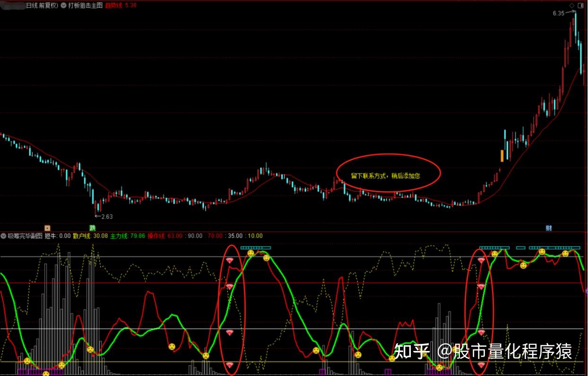588x376 pixels.
Task: Click the 短牛: 0.00 value
Action: [x=58, y=236]
